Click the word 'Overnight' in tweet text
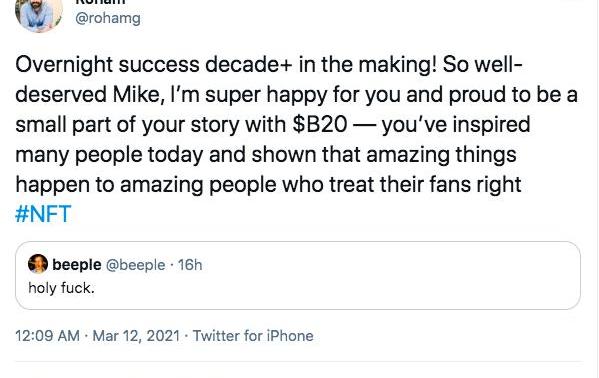Image resolution: width=599 pixels, height=378 pixels. [64, 65]
